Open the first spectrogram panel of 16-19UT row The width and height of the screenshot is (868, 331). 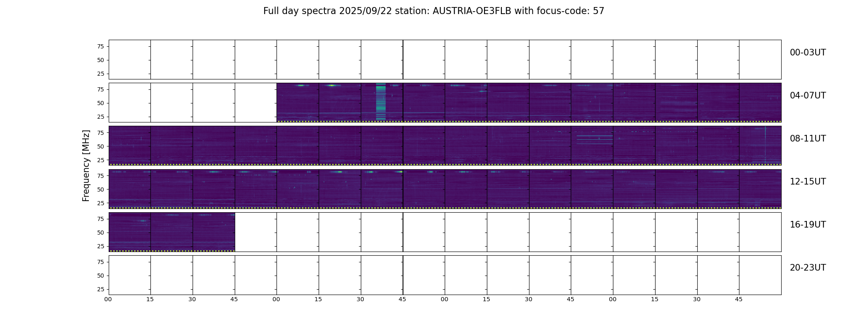(x=130, y=232)
